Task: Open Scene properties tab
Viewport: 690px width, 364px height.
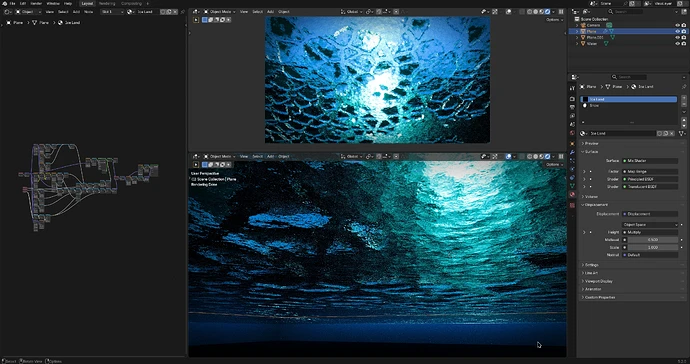Action: pyautogui.click(x=572, y=125)
